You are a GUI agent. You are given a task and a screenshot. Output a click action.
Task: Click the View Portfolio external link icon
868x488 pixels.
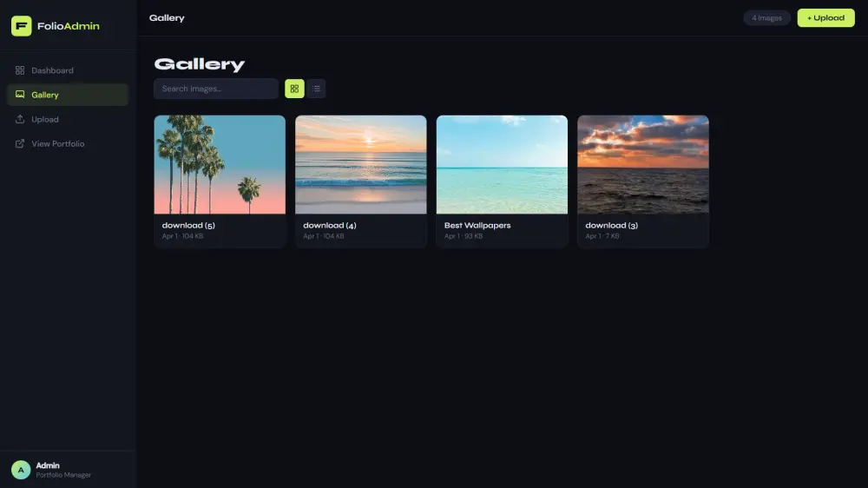pos(20,143)
